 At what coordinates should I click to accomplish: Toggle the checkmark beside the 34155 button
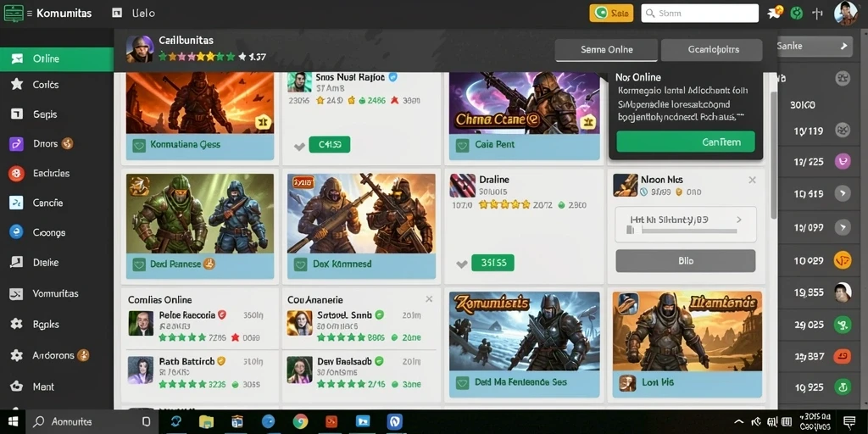pyautogui.click(x=462, y=264)
